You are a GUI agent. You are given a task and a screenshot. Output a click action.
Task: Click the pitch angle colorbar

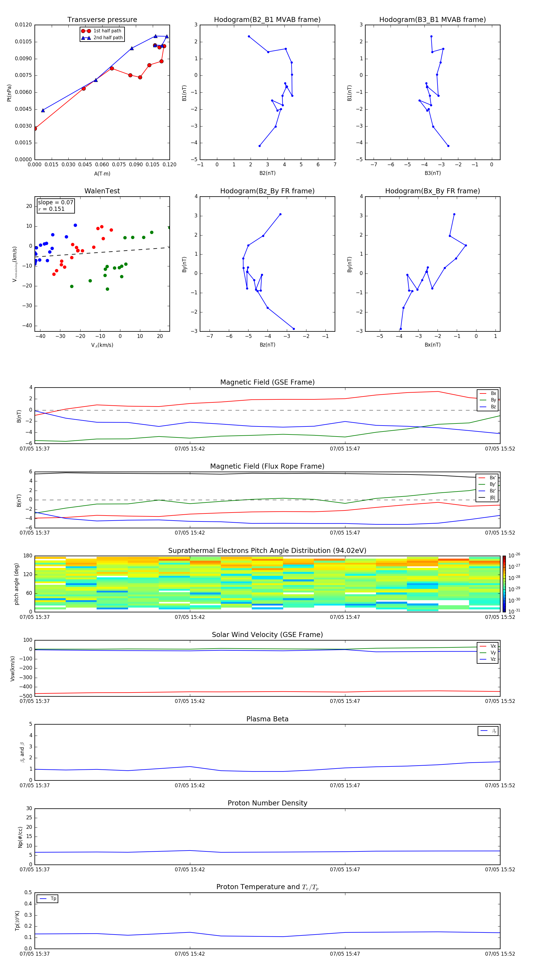(x=504, y=584)
